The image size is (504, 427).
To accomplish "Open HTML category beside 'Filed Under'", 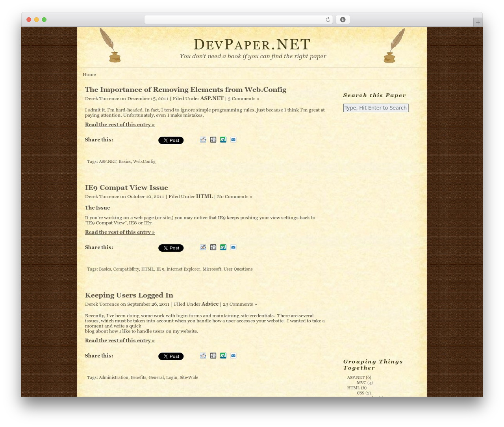I will [204, 196].
